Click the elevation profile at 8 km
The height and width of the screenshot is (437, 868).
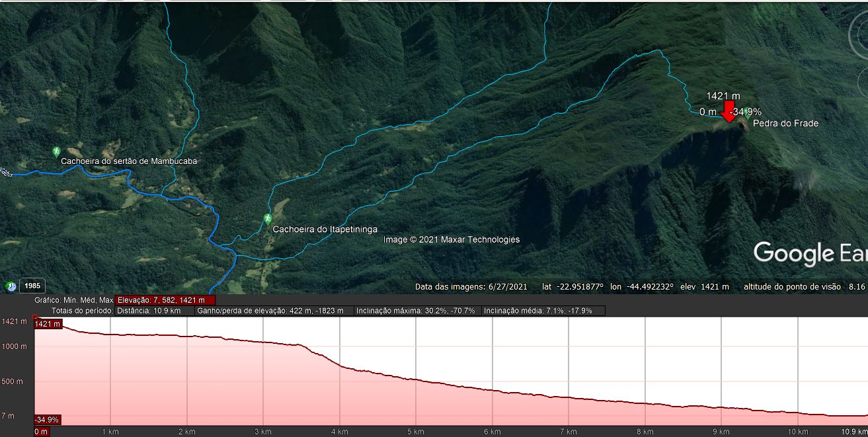point(645,403)
